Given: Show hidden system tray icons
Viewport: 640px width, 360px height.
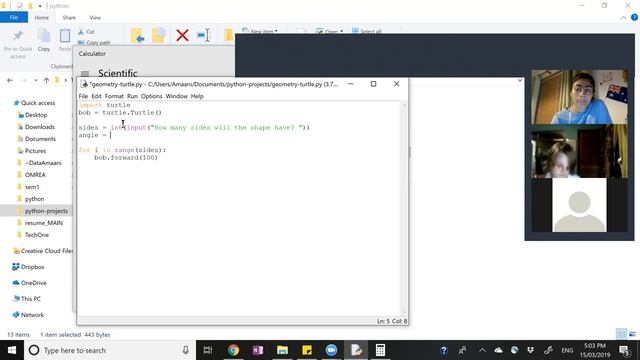Looking at the screenshot, I should click(482, 350).
